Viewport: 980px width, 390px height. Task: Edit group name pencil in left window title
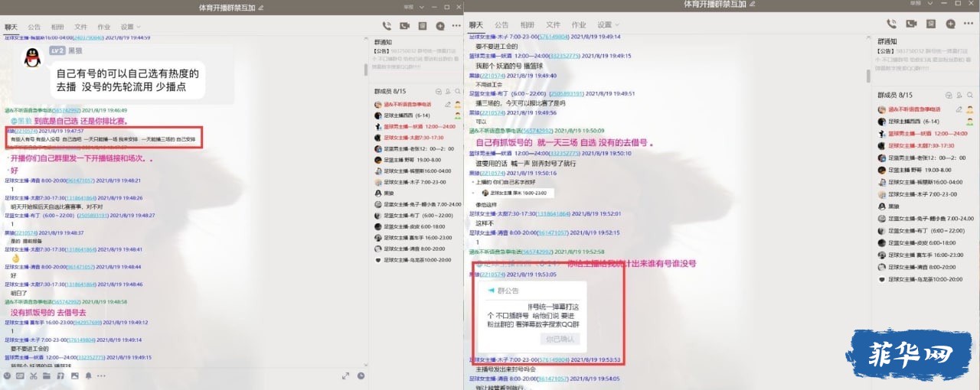click(x=261, y=7)
